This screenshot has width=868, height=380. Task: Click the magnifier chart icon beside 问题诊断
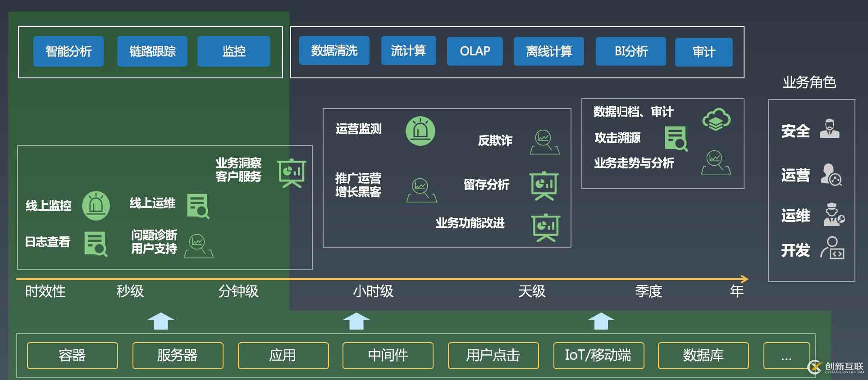point(199,246)
